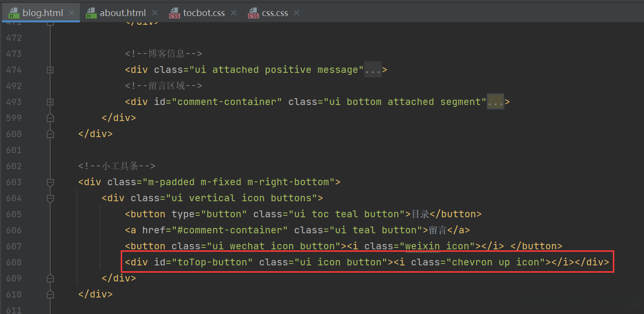Click line number 602 in gutter
Image resolution: width=644 pixels, height=314 pixels.
[14, 166]
